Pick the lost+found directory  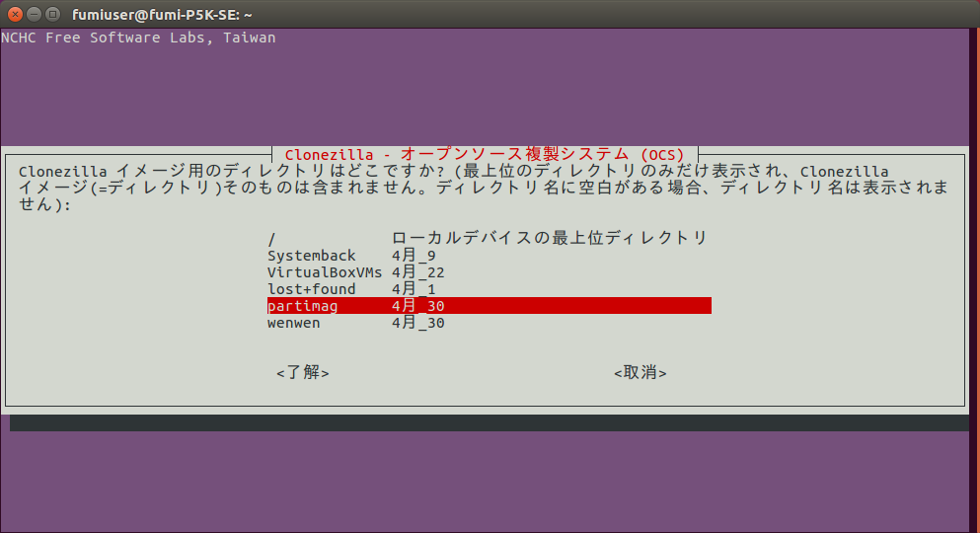click(x=311, y=289)
